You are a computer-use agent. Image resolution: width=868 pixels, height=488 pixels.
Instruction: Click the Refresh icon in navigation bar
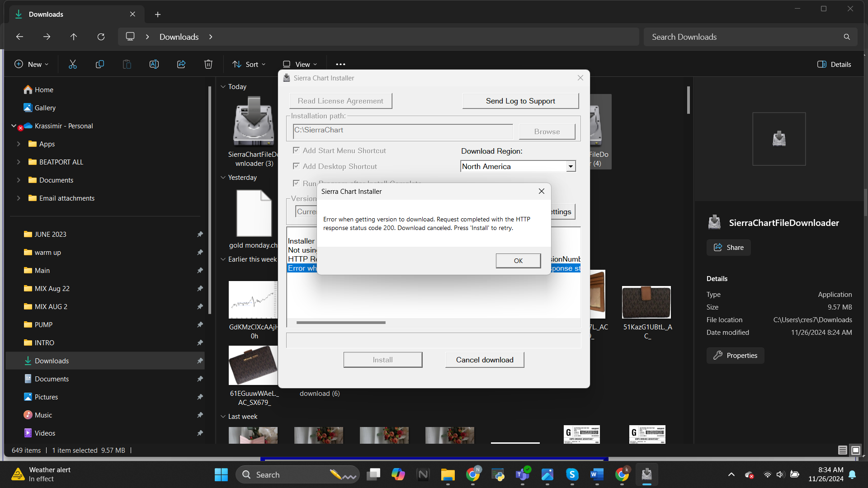101,37
